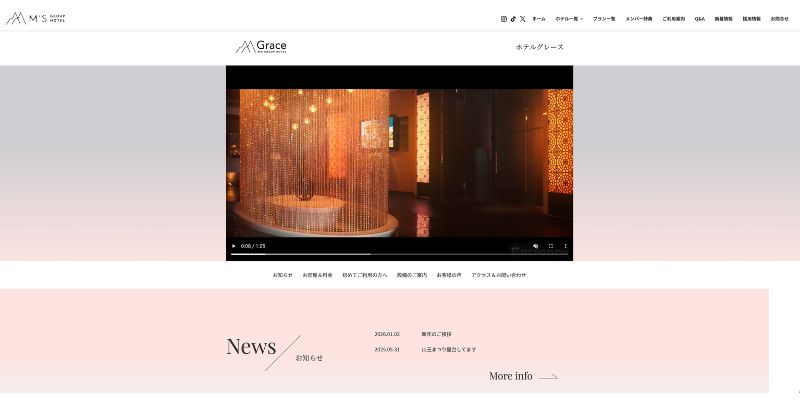Play the hotel video

(x=234, y=246)
